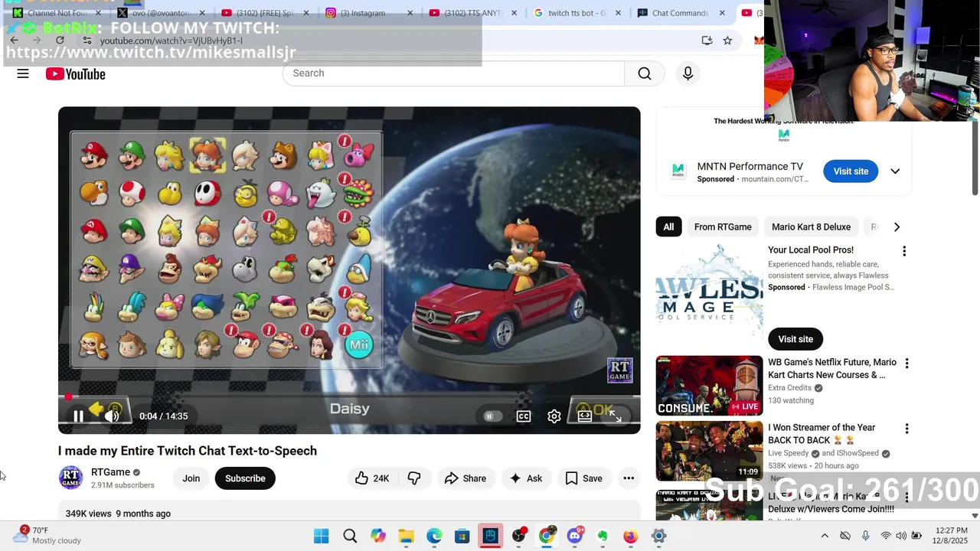The image size is (980, 551).
Task: Open options for WB Game's Netflix Future video
Action: click(x=906, y=364)
